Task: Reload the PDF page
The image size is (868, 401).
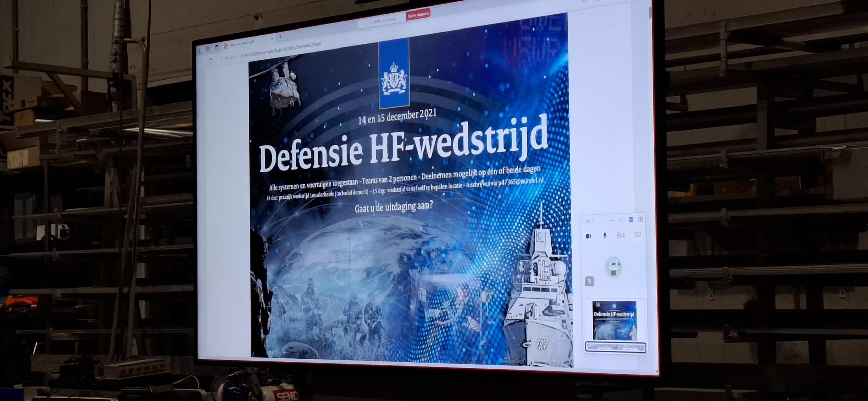Action: pyautogui.click(x=210, y=61)
